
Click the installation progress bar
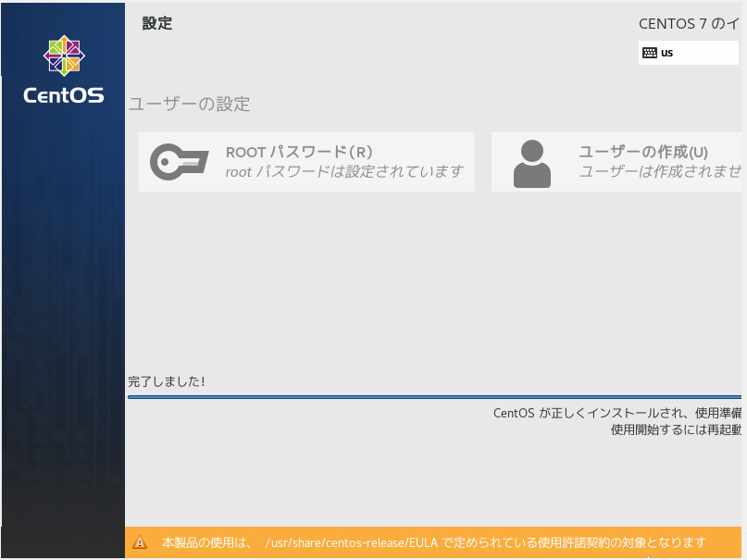point(434,397)
